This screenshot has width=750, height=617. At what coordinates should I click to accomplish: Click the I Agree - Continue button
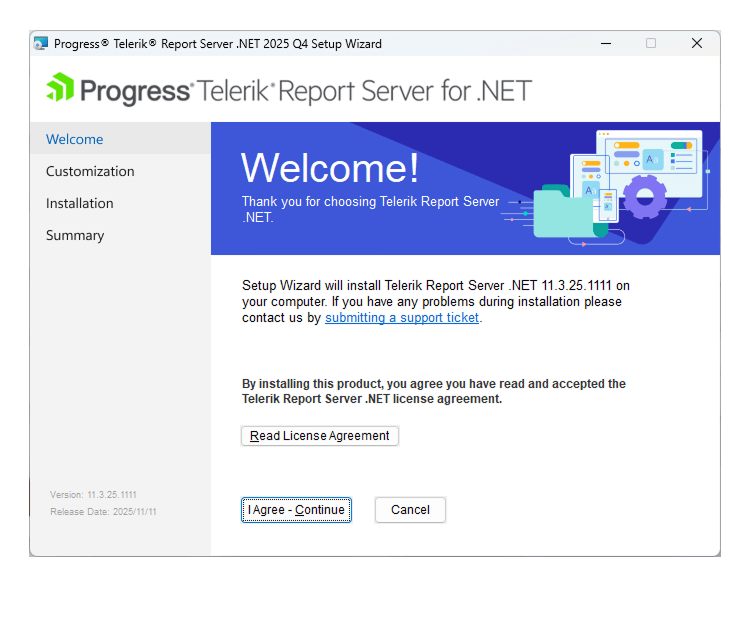point(296,510)
